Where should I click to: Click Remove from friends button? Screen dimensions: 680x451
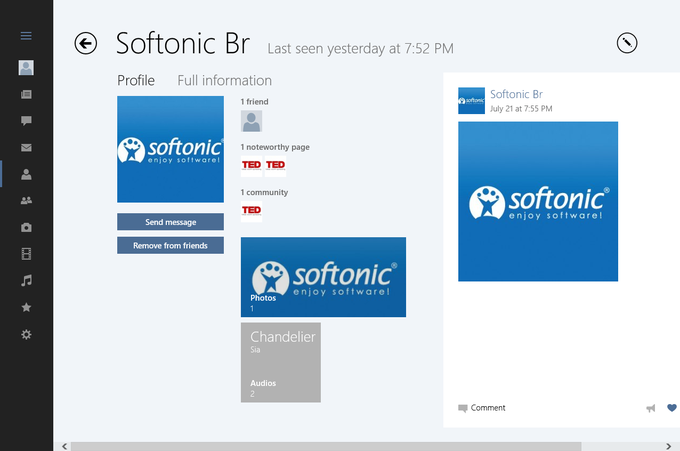[x=170, y=245]
